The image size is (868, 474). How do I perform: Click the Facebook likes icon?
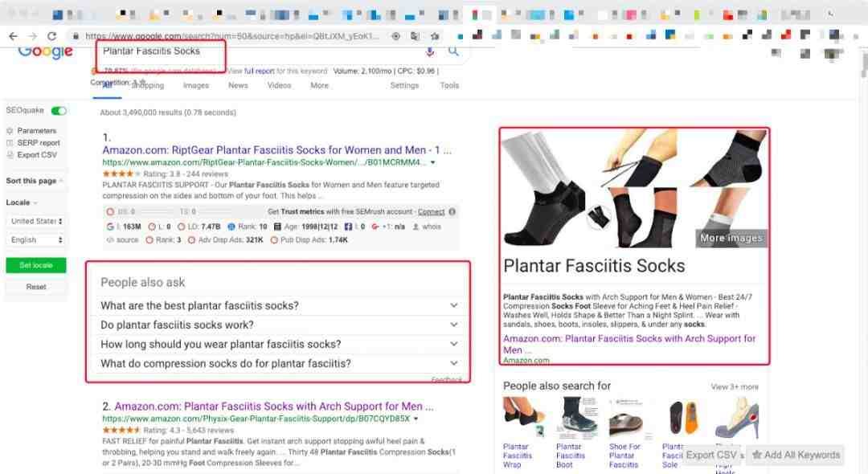pos(348,227)
